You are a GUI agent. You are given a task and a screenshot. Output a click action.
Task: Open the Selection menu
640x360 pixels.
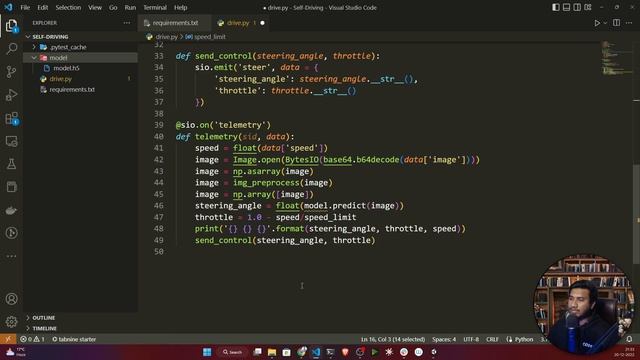pyautogui.click(x=68, y=7)
